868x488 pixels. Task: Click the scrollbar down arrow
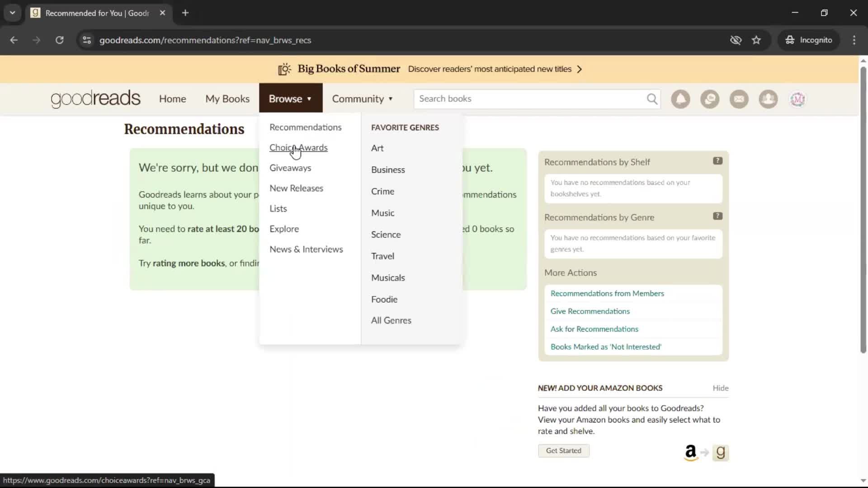863,481
